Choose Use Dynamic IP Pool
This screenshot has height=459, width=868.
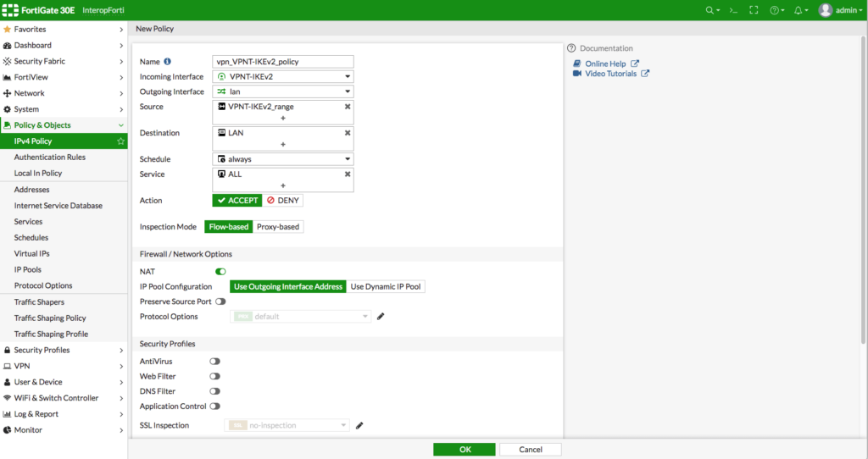386,286
